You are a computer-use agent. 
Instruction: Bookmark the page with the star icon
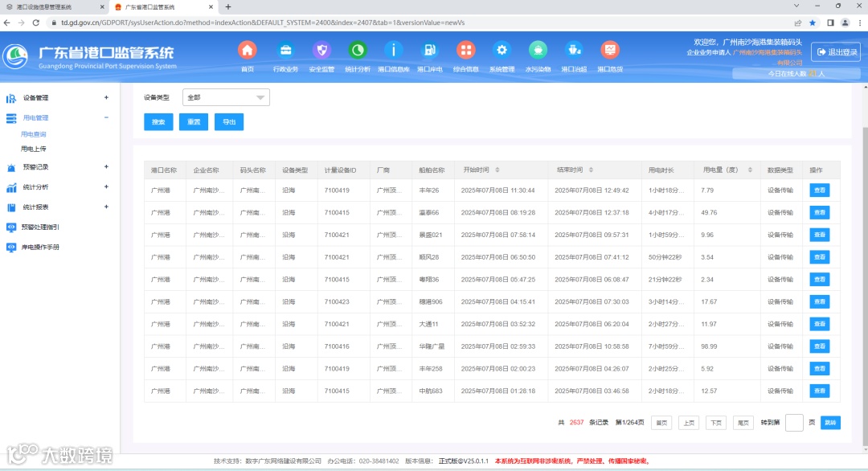812,23
